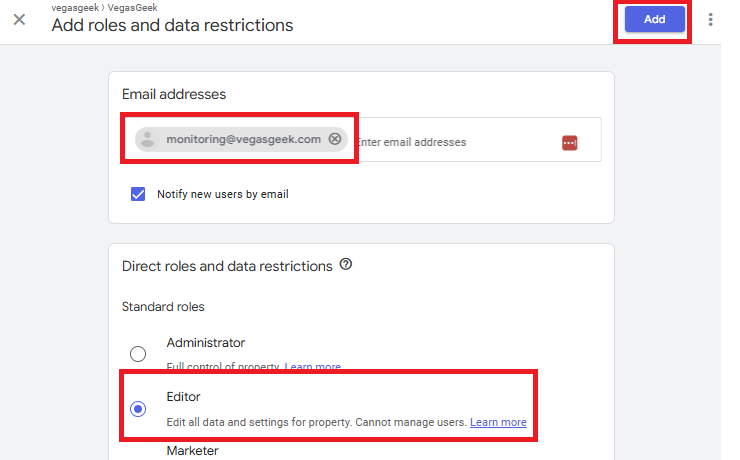The image size is (740, 460).
Task: Choose the Marketer role label
Action: [x=192, y=451]
